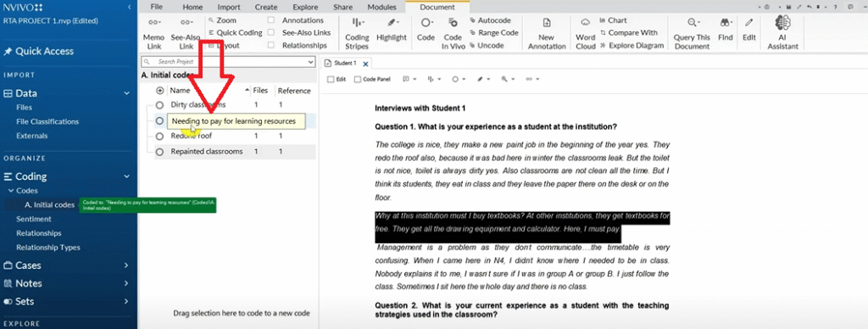The height and width of the screenshot is (329, 868).
Task: Open the Coding Stripes menu
Action: (x=357, y=33)
